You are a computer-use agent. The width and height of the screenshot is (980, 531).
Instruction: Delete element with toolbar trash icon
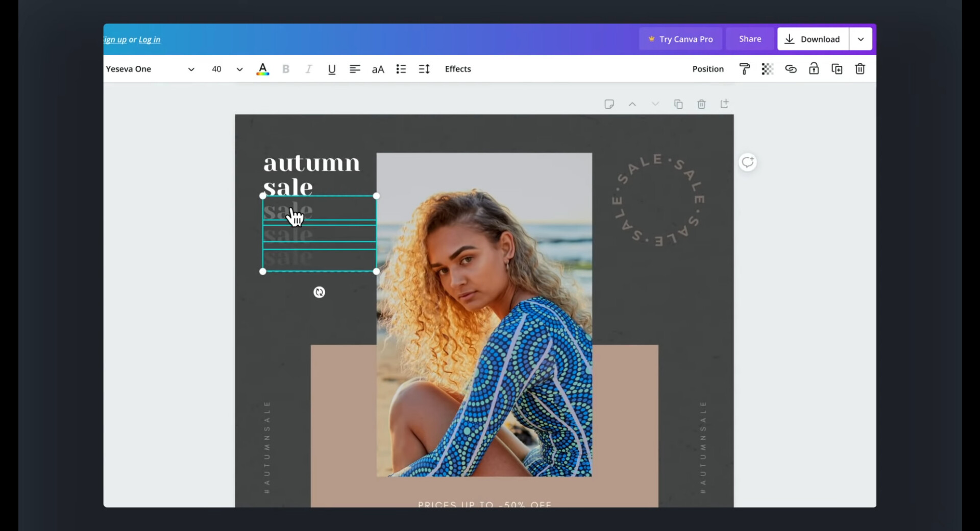[860, 69]
